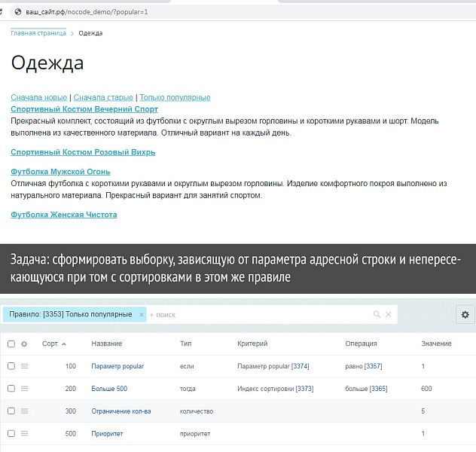The image size is (476, 452).
Task: Sort the table by 'Название' column
Action: tap(106, 344)
